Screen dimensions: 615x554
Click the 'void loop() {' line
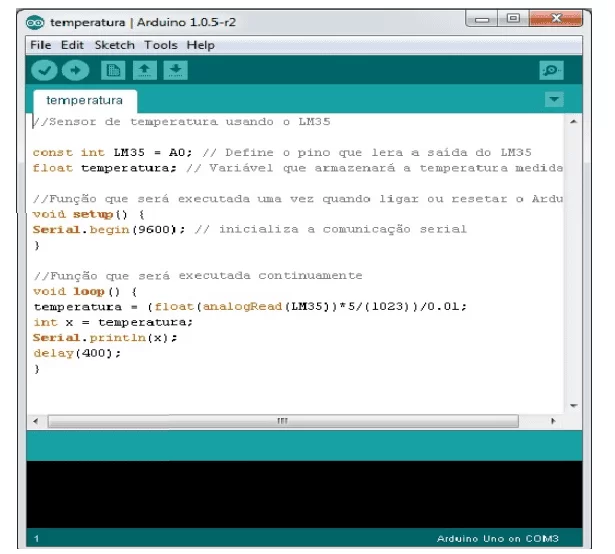(85, 292)
